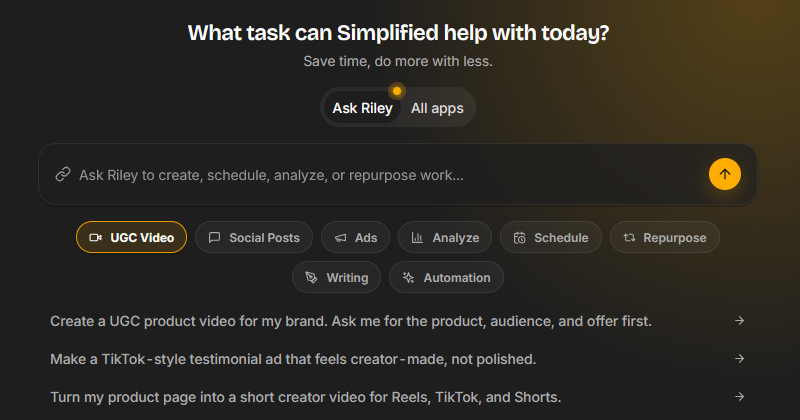Click the megaphone icon on Ads chip
800x420 pixels.
[340, 238]
